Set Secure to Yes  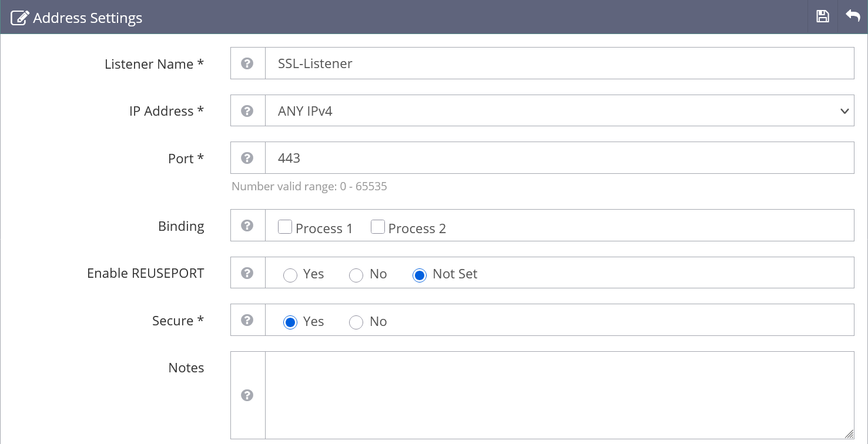click(290, 322)
